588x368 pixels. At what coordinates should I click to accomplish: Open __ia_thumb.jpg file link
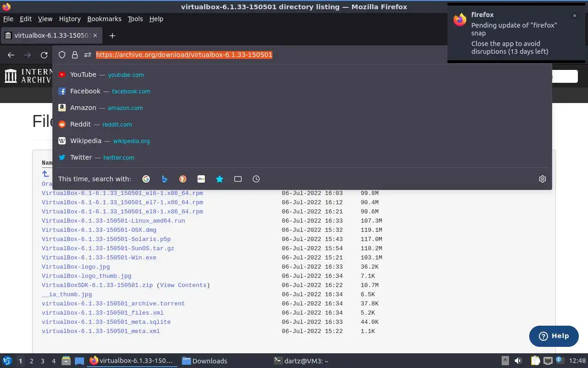click(x=67, y=294)
